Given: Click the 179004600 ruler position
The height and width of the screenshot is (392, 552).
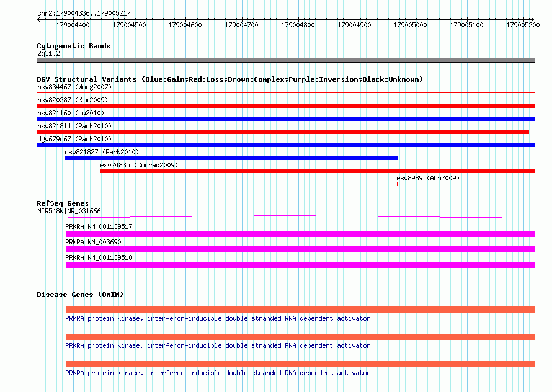Looking at the screenshot, I should (185, 25).
